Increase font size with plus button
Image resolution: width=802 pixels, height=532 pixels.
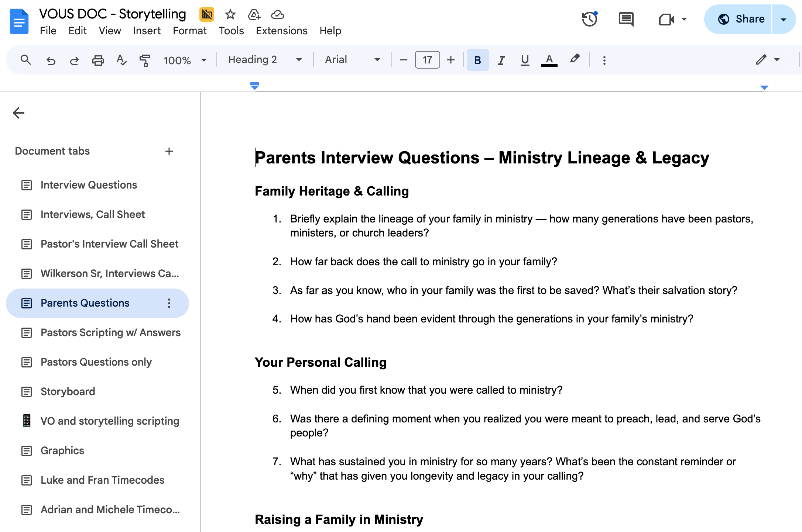pos(451,60)
